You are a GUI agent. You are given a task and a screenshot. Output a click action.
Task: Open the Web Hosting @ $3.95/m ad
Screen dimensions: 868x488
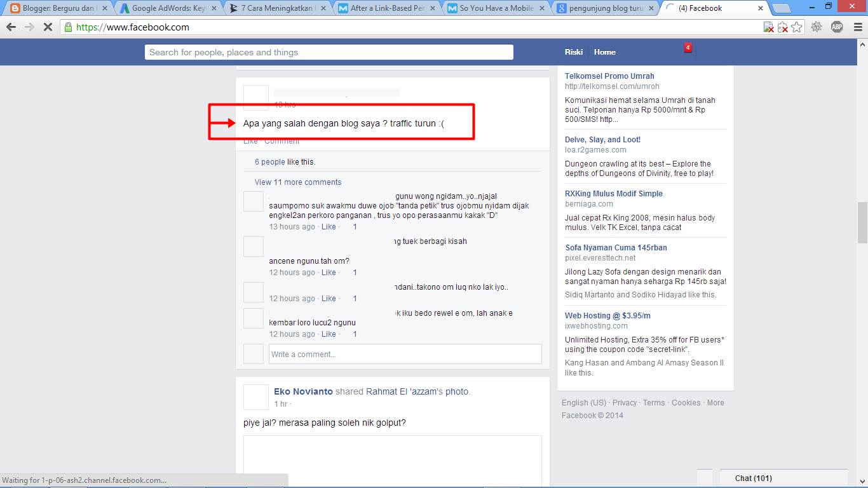tap(607, 316)
